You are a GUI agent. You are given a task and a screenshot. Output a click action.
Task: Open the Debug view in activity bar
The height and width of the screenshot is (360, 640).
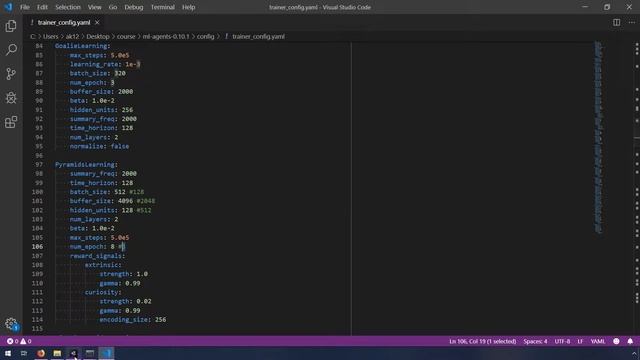11,98
